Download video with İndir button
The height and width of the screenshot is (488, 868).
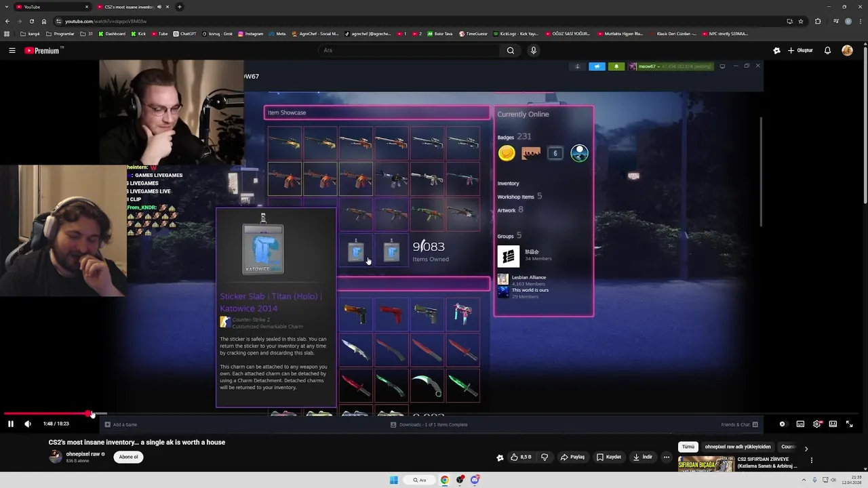(642, 457)
